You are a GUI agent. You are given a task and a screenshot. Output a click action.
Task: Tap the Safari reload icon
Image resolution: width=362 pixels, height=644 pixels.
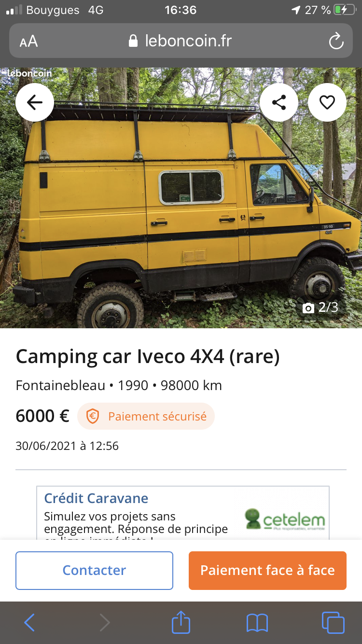[x=336, y=41]
